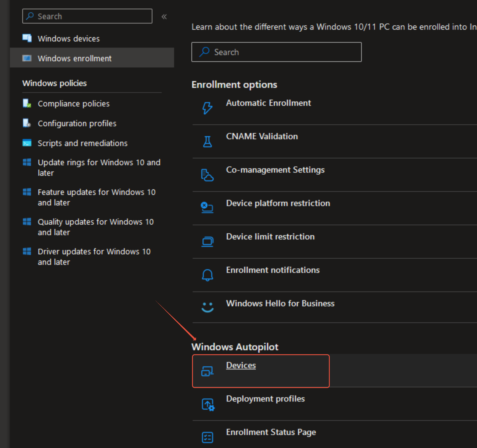
Task: Click the Automatic Enrollment lightning icon
Action: click(x=207, y=108)
